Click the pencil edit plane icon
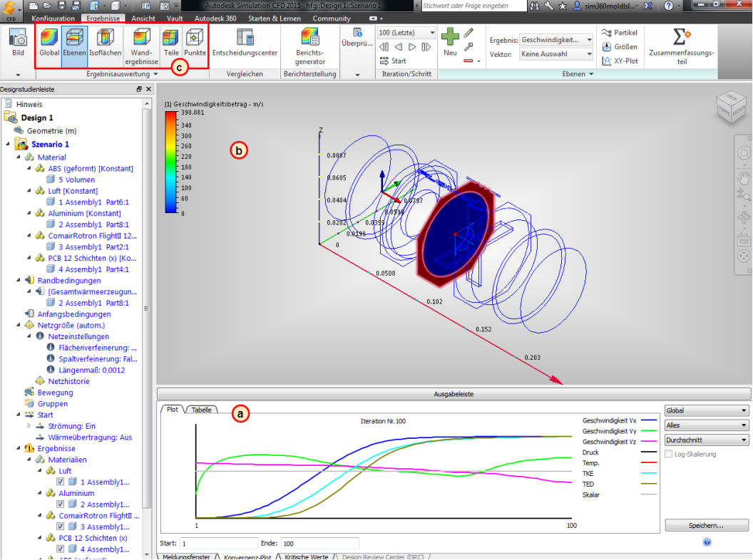The width and height of the screenshot is (753, 560). (x=468, y=33)
